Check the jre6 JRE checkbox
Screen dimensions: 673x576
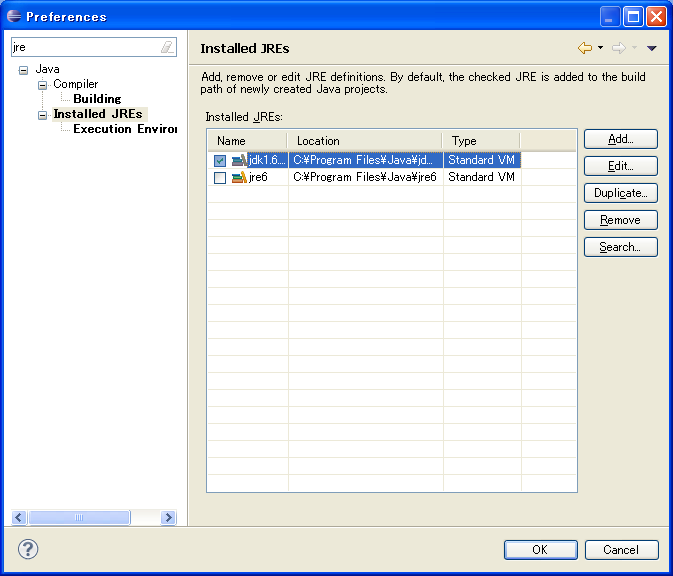[x=220, y=178]
